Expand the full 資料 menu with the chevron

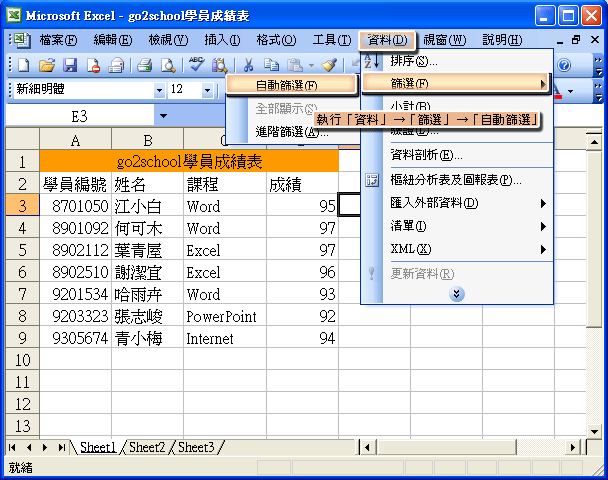tap(457, 294)
